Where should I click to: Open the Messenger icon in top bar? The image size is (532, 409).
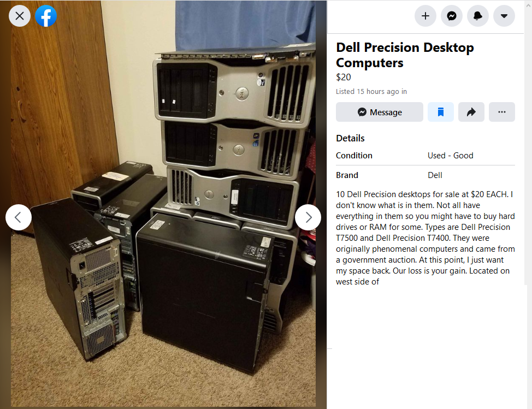451,16
